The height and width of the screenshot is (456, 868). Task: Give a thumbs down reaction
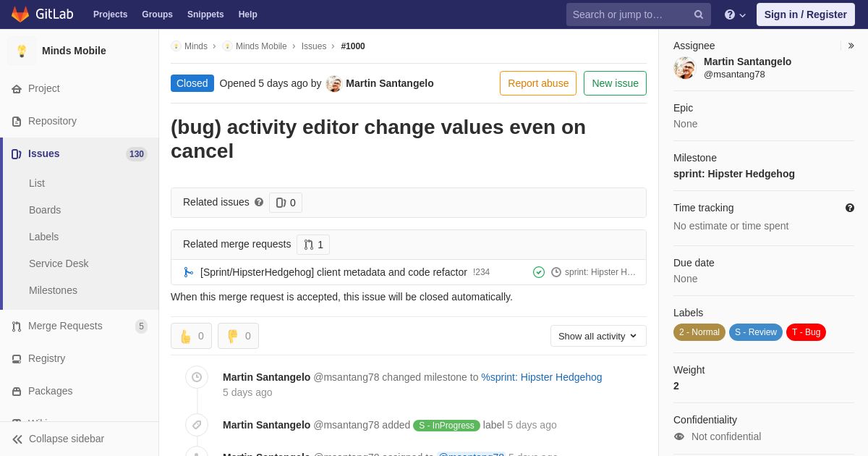(238, 336)
